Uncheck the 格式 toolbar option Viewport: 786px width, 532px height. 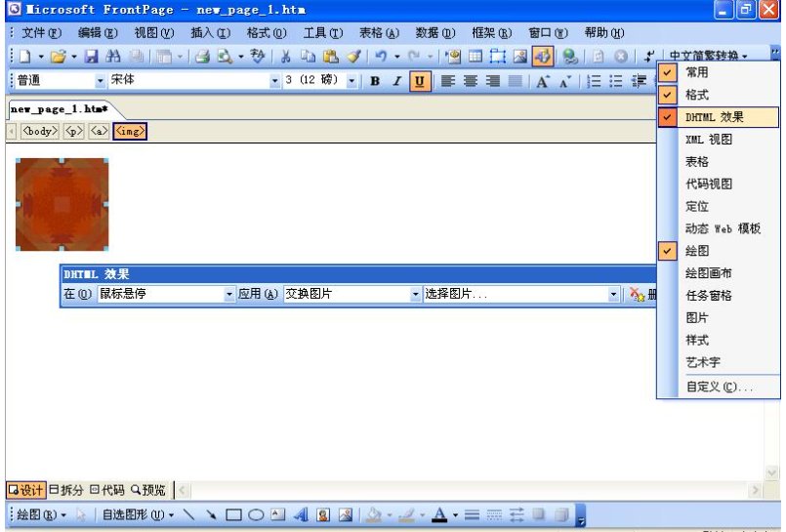(719, 94)
